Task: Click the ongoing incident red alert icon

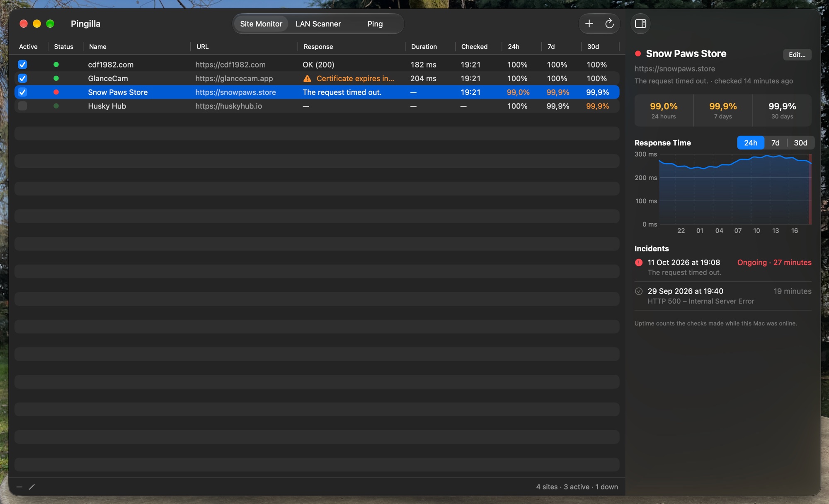Action: [x=639, y=263]
